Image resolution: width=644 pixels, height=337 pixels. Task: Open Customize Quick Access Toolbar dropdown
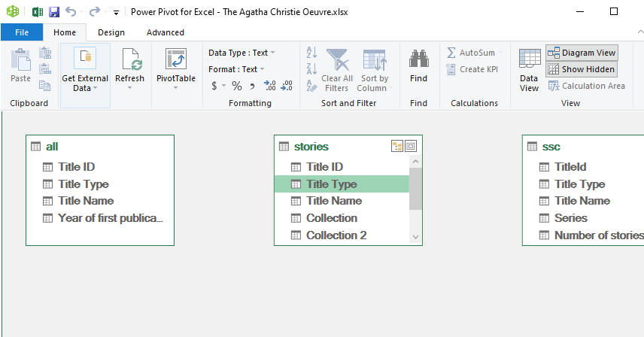(116, 13)
